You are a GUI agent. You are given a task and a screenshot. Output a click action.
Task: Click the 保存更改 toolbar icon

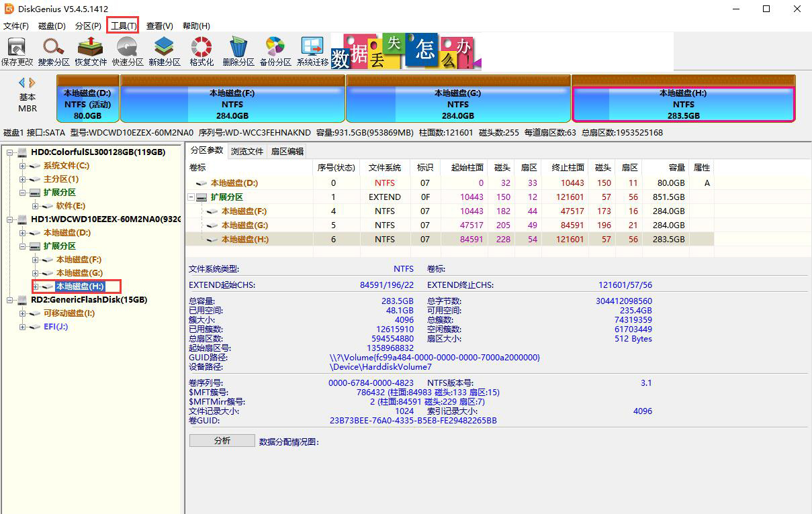(17, 50)
